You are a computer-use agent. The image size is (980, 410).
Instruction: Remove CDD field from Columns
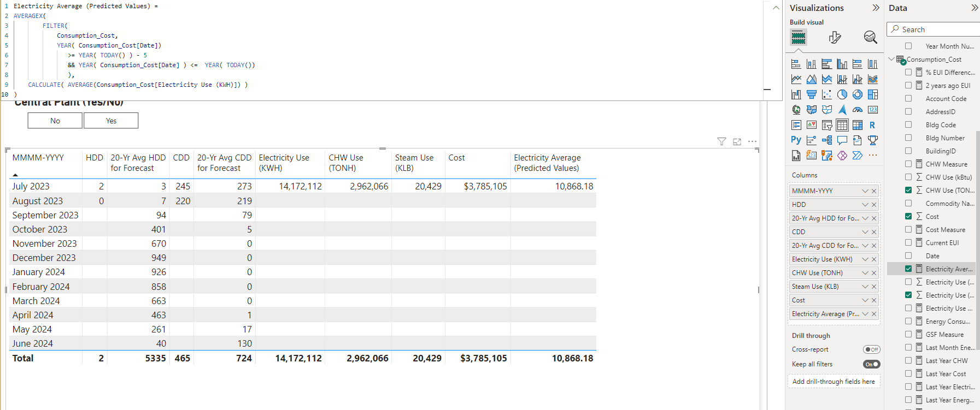pyautogui.click(x=874, y=232)
